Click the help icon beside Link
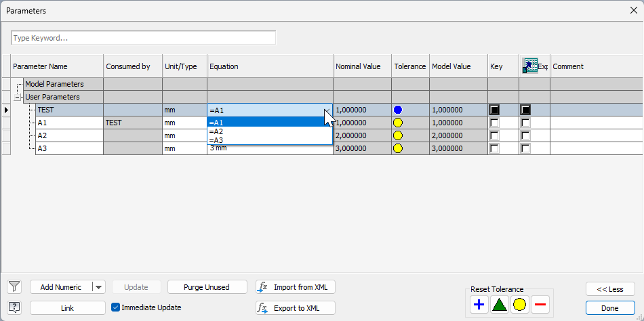 coord(14,307)
